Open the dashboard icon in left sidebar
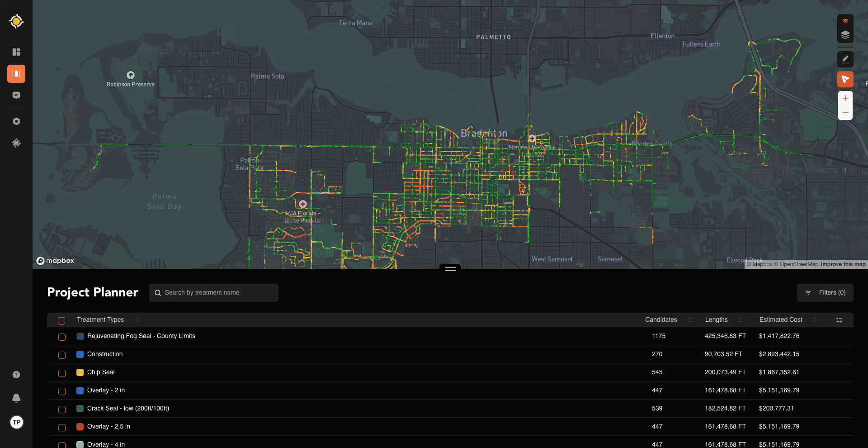The width and height of the screenshot is (868, 448). (x=16, y=52)
